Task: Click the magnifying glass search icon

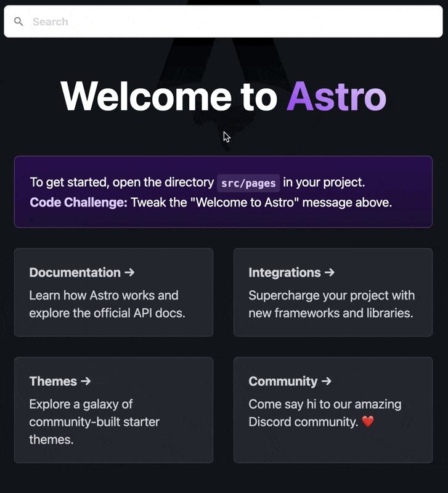Action: (x=18, y=22)
